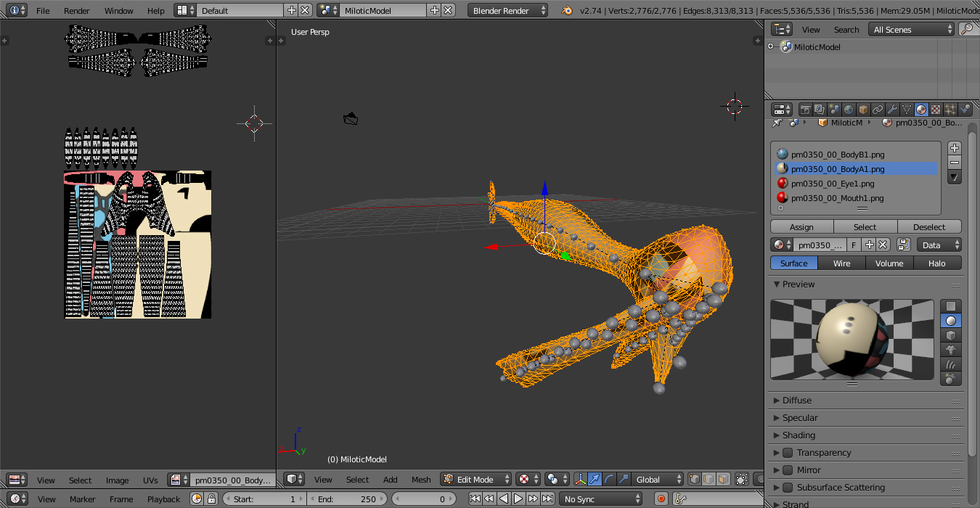Open the World properties tab (globe icon)

[x=849, y=110]
